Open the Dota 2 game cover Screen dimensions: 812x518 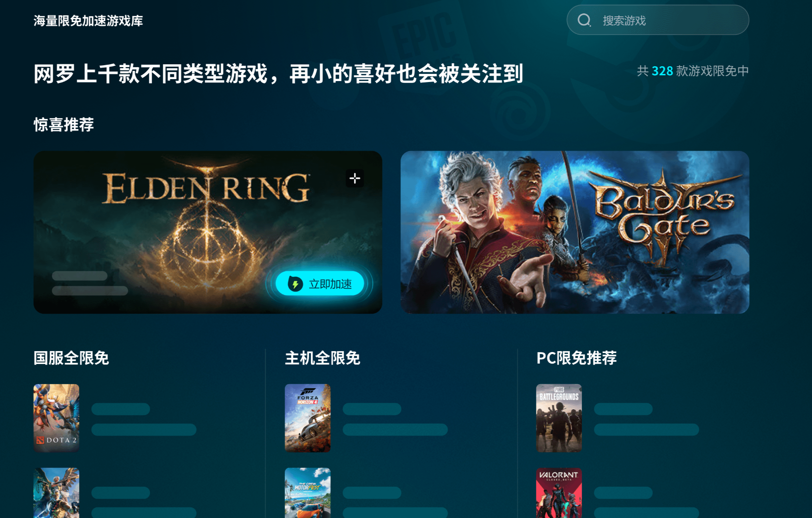(x=57, y=418)
